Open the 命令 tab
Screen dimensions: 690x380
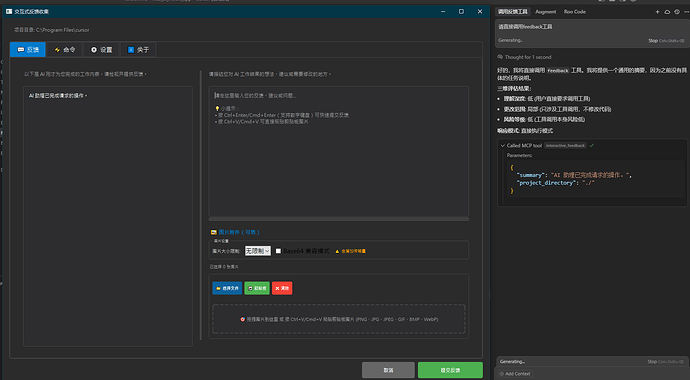(x=64, y=50)
